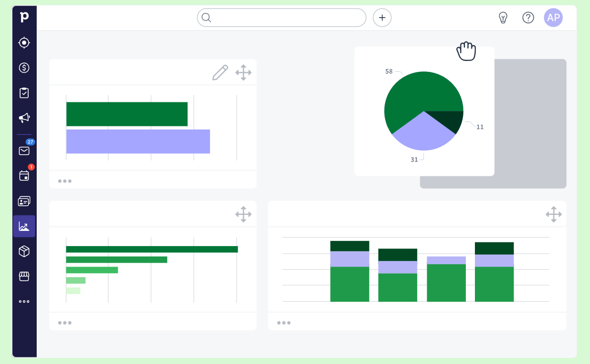Open the help question mark icon
Viewport: 590px width, 364px height.
(528, 18)
